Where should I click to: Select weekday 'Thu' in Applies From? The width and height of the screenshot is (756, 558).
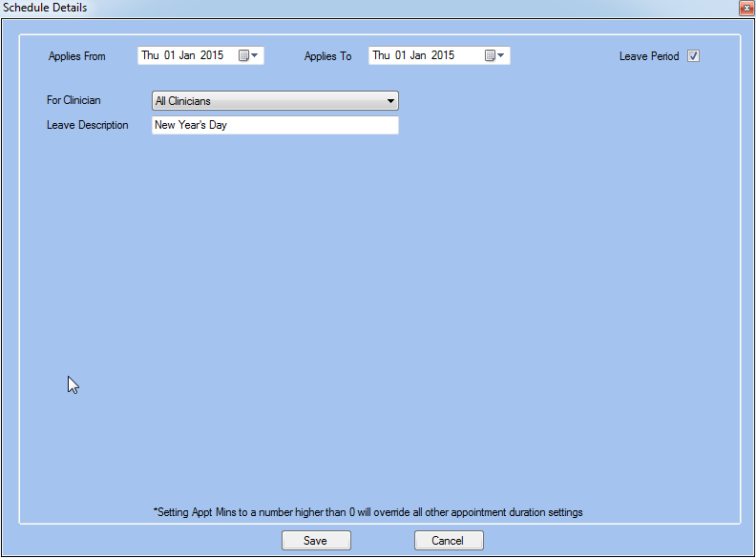(150, 56)
